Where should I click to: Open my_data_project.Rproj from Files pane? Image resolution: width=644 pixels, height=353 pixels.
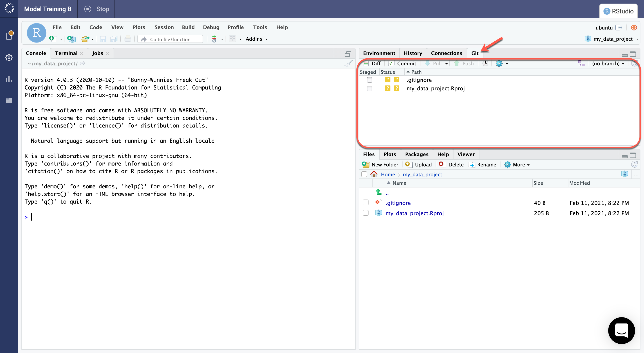[x=415, y=213]
